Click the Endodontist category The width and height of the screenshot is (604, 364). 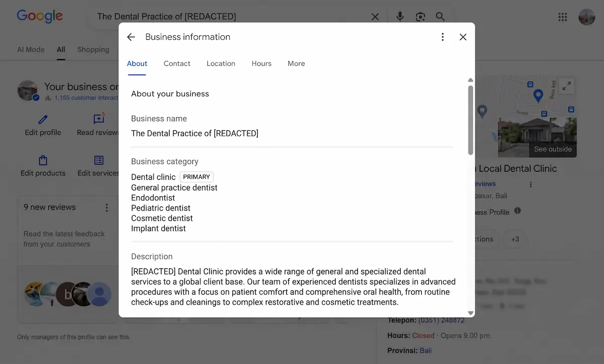pos(153,198)
